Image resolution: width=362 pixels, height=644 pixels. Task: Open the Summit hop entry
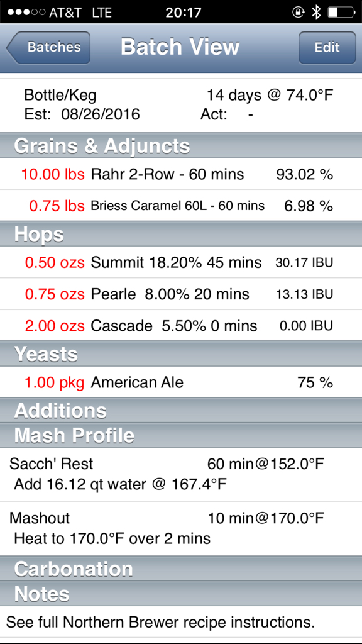(181, 262)
